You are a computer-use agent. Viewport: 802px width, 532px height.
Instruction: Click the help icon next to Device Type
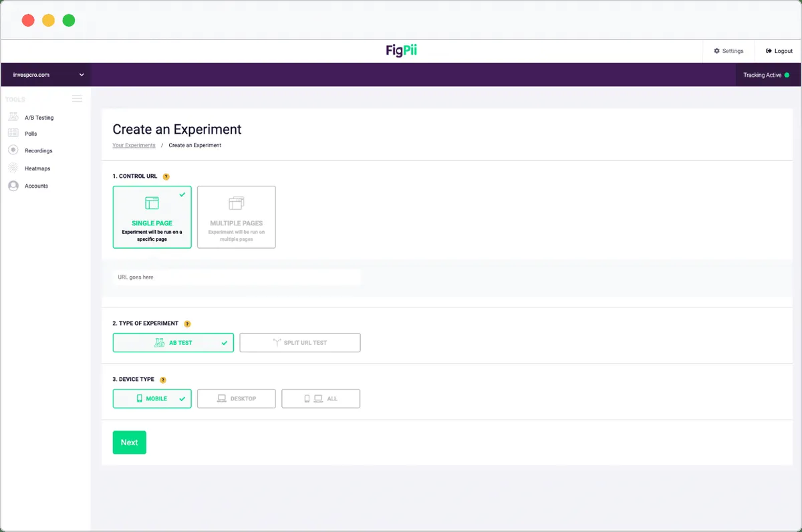pyautogui.click(x=163, y=380)
